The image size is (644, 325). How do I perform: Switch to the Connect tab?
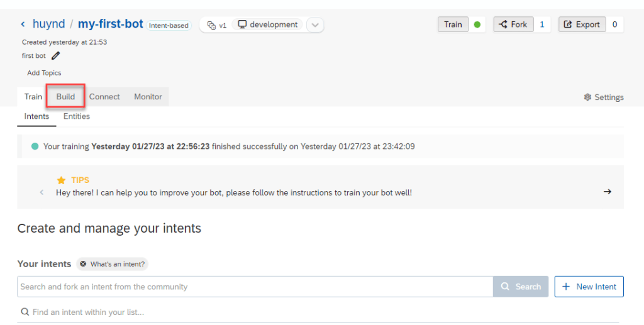pos(104,97)
